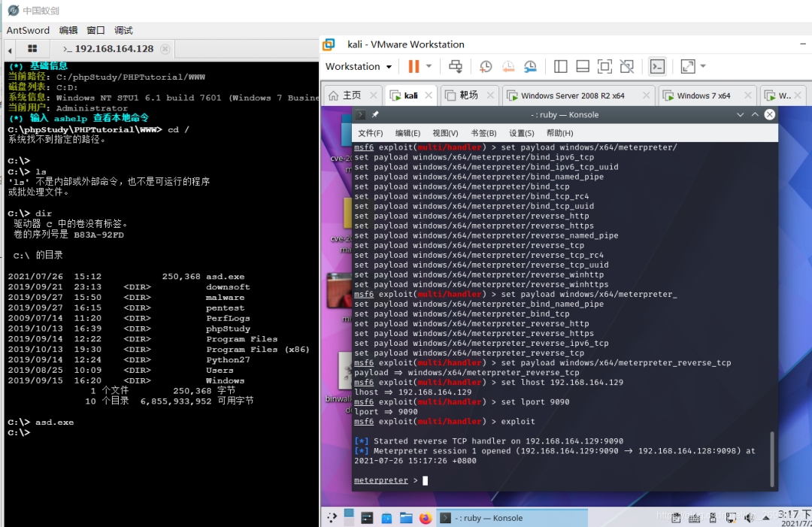Revert to the previous snapshot

pos(508,66)
